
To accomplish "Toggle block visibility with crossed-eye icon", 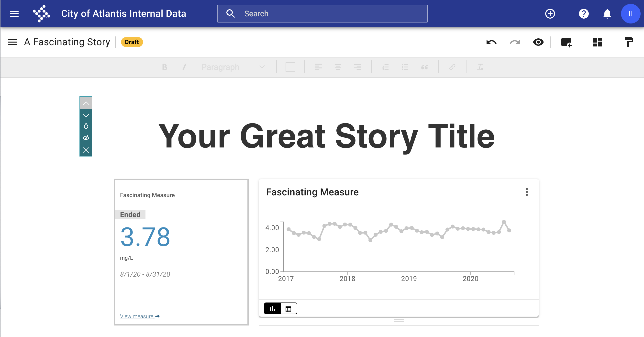I will [86, 138].
